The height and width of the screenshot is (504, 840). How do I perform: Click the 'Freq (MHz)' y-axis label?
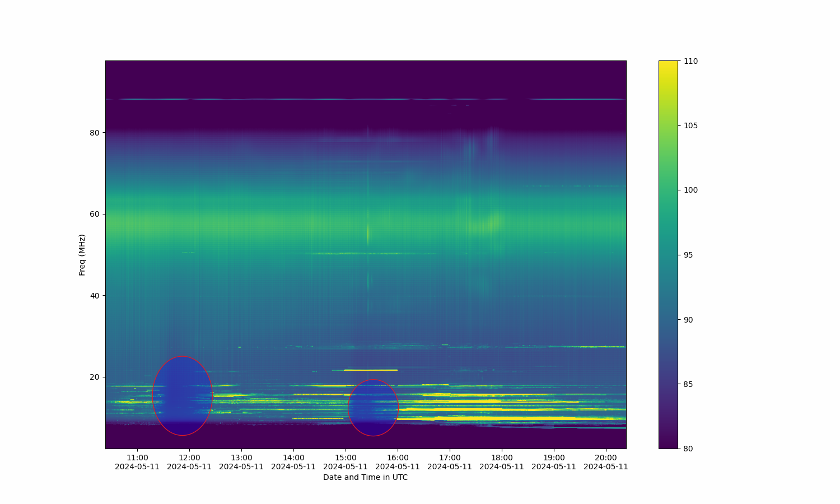(82, 255)
